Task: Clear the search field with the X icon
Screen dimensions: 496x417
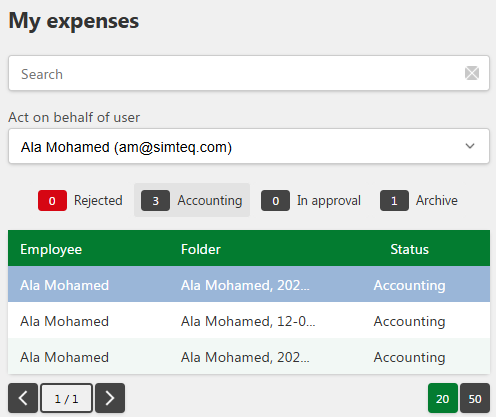Action: point(472,73)
